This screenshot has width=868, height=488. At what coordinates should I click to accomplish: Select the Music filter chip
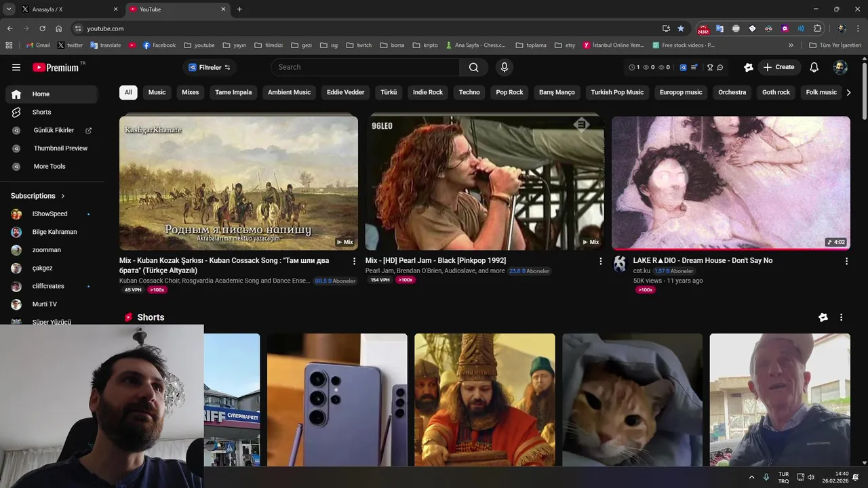pyautogui.click(x=157, y=92)
